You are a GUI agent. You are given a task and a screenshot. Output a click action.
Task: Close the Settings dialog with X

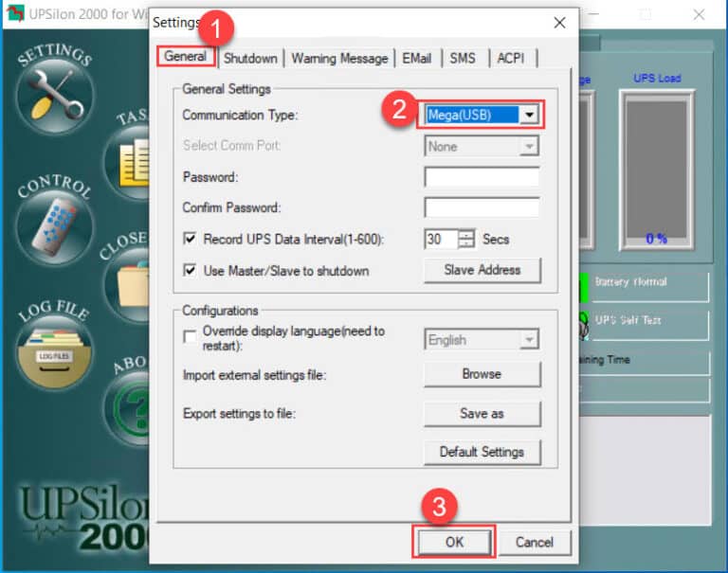[559, 23]
